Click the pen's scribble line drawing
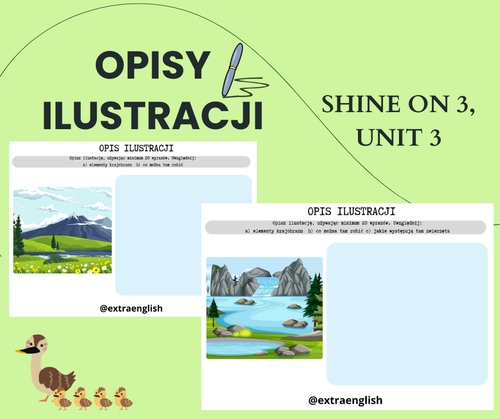This screenshot has height=419, width=500. tap(251, 87)
